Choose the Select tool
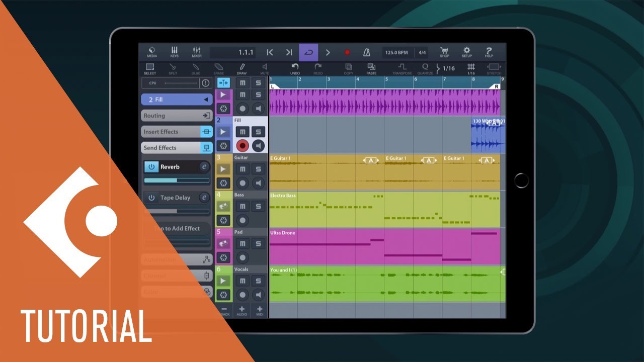The width and height of the screenshot is (644, 362). point(150,69)
